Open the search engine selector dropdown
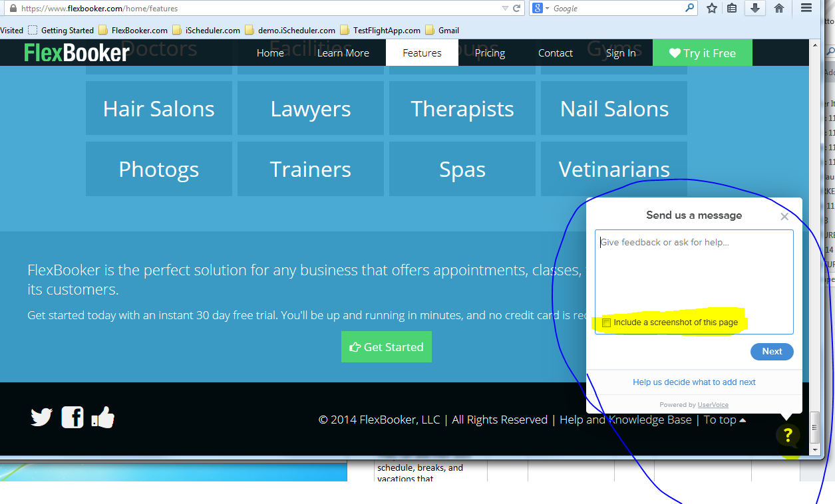Screen dimensions: 835x504 [x=540, y=9]
